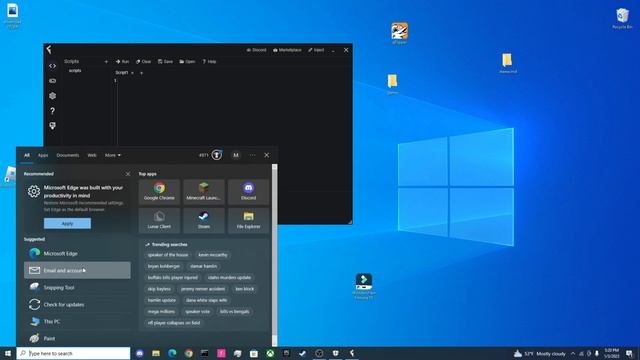Open File Explorer from Top apps
This screenshot has height=360, width=640.
pyautogui.click(x=248, y=220)
